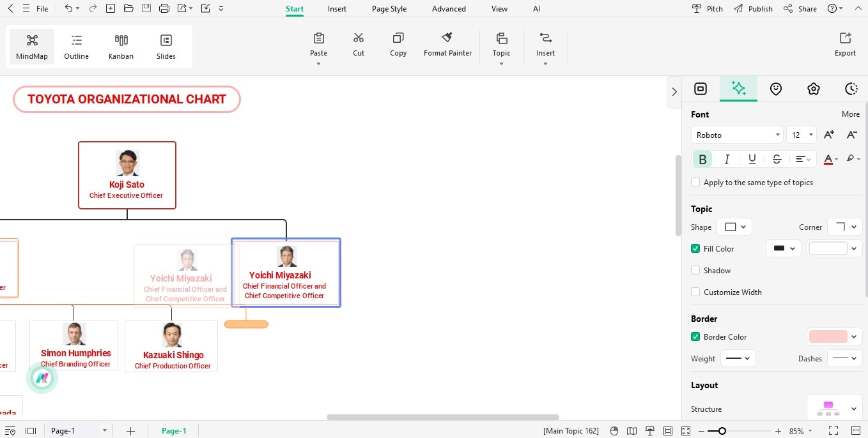This screenshot has height=438, width=868.
Task: Open the border Dashes dropdown
Action: point(845,358)
